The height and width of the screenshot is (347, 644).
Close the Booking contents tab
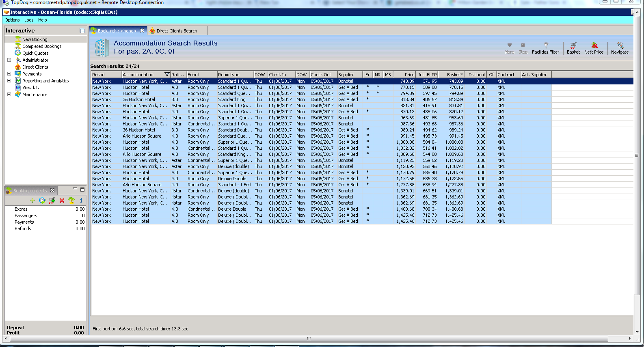(x=52, y=190)
